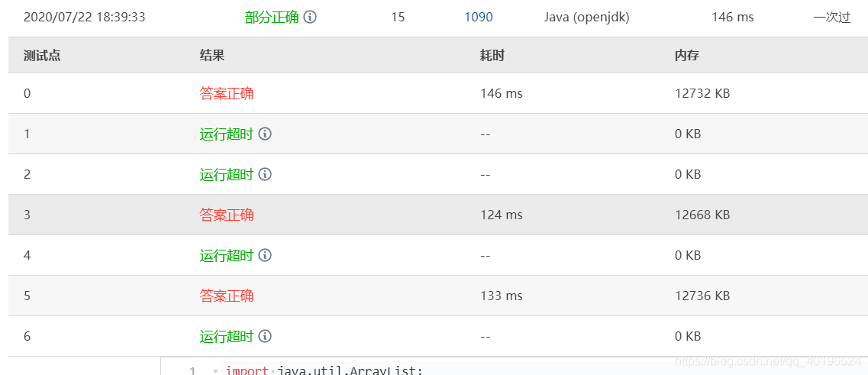Click the Java (openjdk) compiler label
The width and height of the screenshot is (868, 375).
tap(587, 17)
